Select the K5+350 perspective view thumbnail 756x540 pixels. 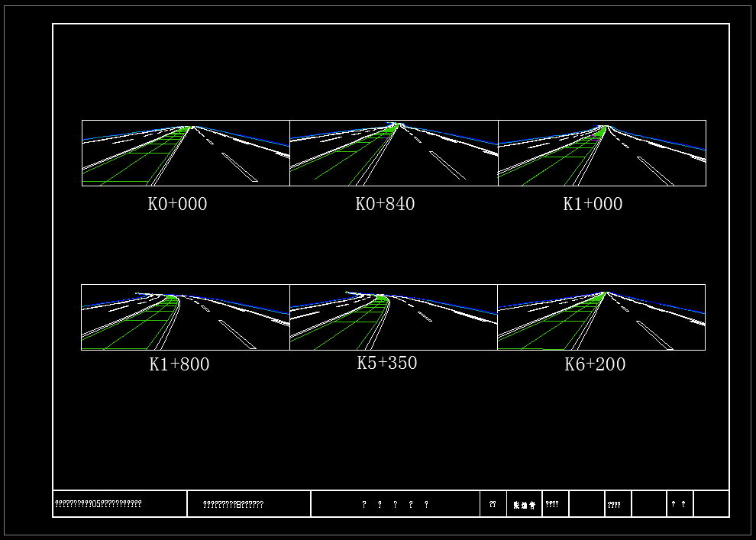(x=393, y=317)
